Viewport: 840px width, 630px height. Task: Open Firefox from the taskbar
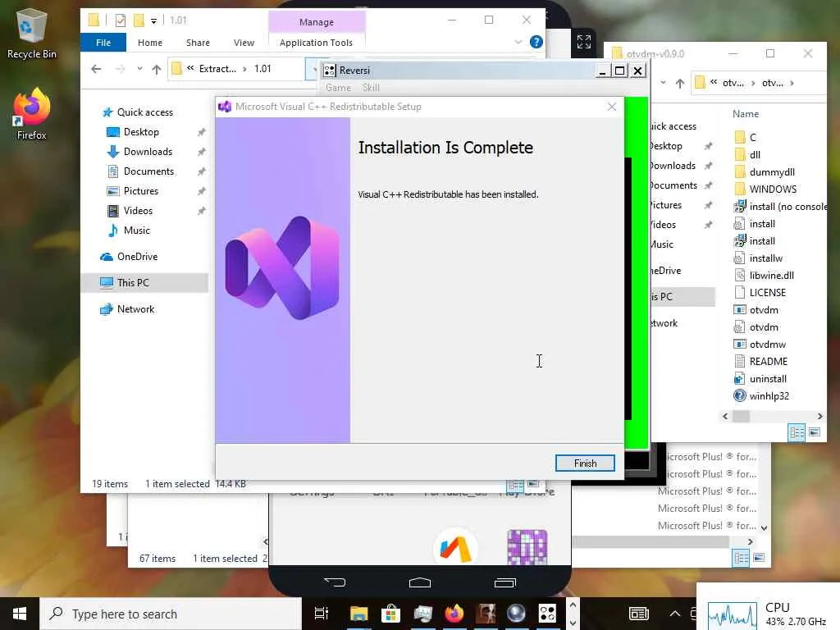454,614
